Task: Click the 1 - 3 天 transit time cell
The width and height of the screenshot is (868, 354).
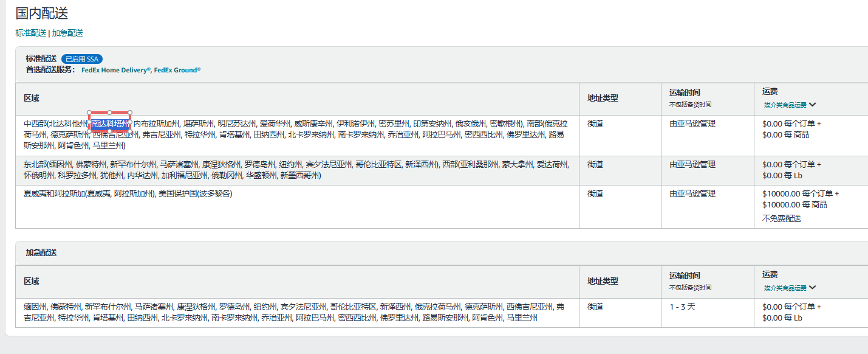Action: coord(682,307)
